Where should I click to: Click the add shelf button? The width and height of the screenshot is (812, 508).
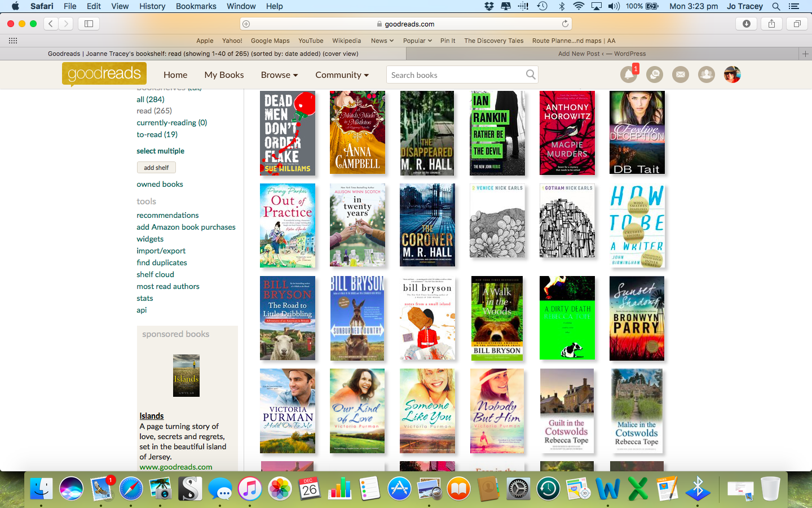point(156,168)
